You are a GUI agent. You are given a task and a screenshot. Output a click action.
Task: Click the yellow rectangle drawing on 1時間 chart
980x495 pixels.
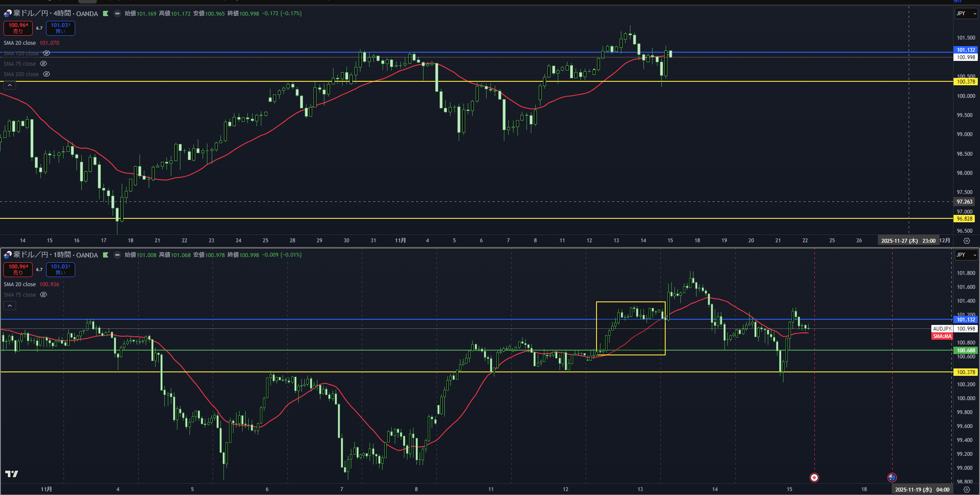point(630,302)
